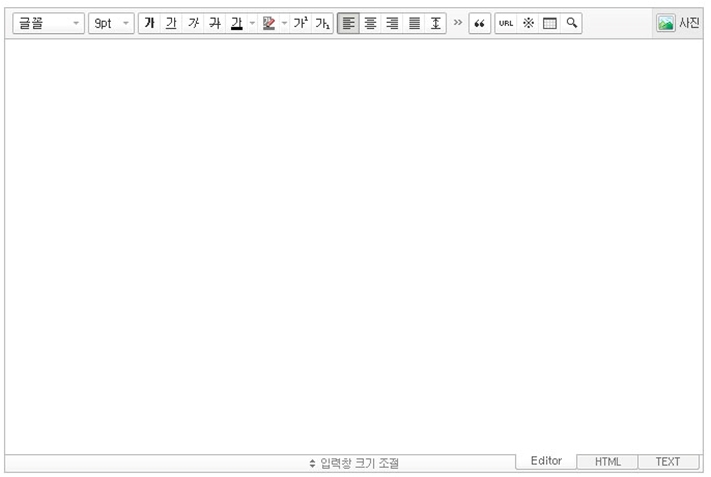711x477 pixels.
Task: Justify the text alignment
Action: click(x=414, y=24)
